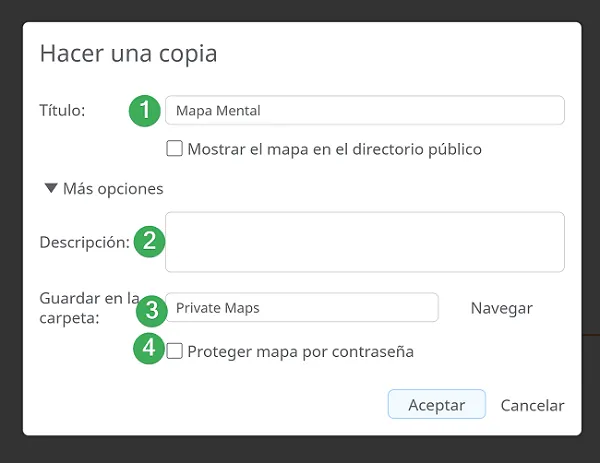This screenshot has height=463, width=600.
Task: Dismiss the dialog with Cancelar
Action: [x=532, y=405]
